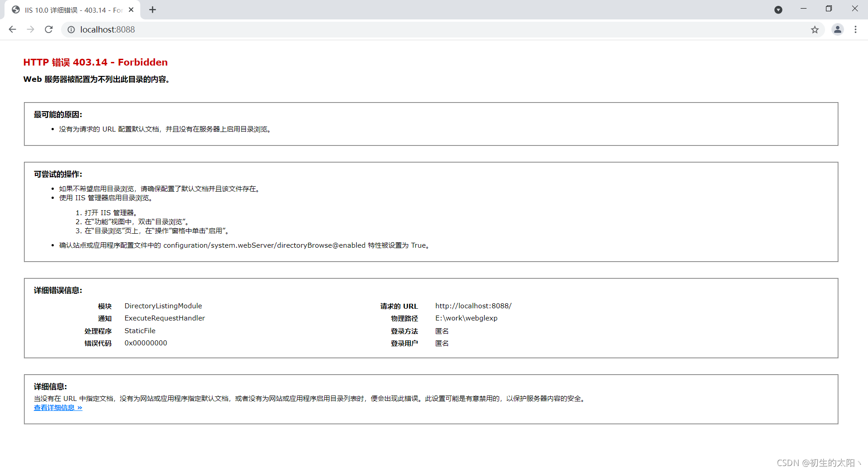868x471 pixels.
Task: Close the IIS 10.0 error tab
Action: click(131, 9)
